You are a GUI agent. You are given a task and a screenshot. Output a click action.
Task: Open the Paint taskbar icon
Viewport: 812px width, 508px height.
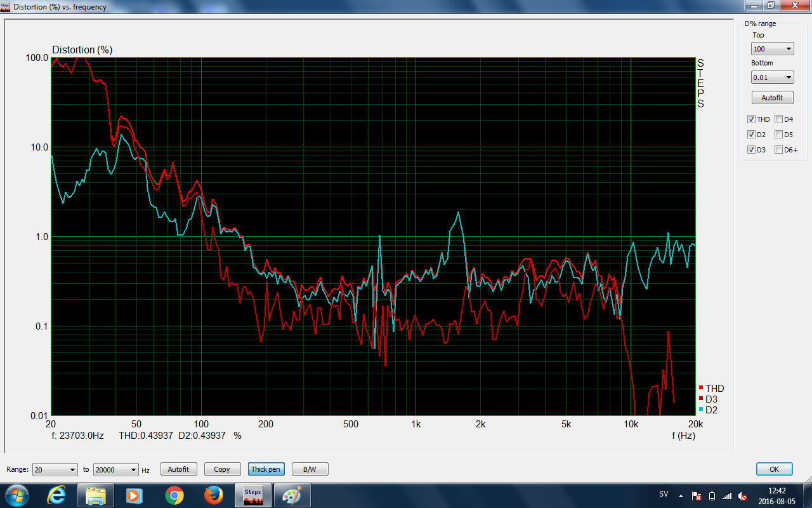[x=292, y=495]
